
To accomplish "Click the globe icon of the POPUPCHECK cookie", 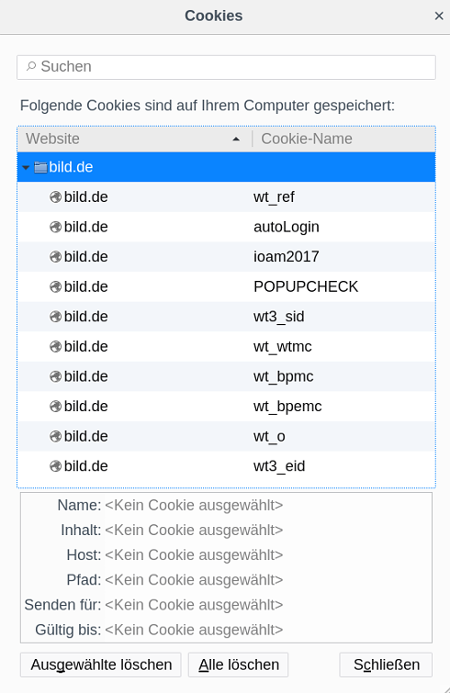I will tap(56, 287).
